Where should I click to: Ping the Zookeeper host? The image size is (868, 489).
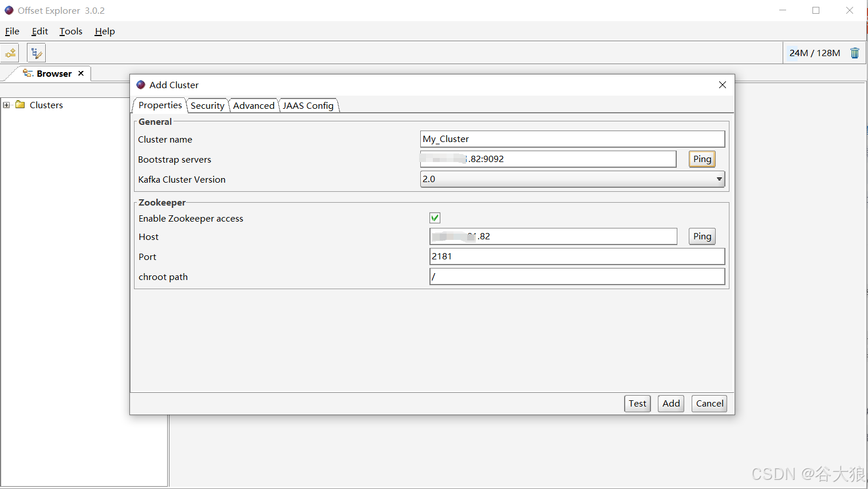[702, 236]
